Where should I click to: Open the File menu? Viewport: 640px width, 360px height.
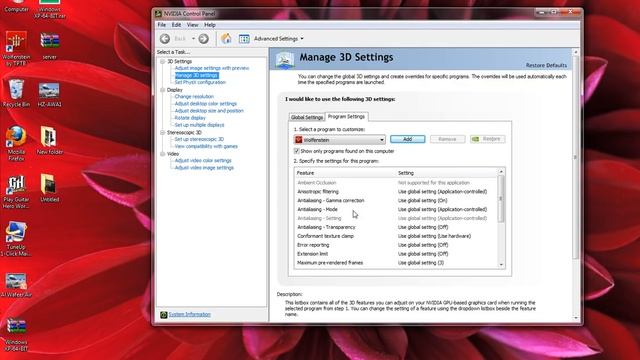click(x=162, y=25)
